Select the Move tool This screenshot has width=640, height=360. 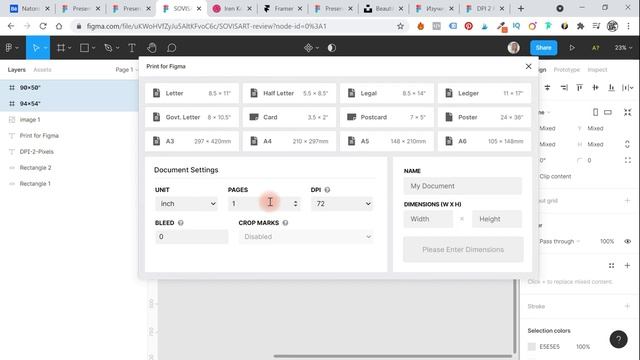[36, 48]
